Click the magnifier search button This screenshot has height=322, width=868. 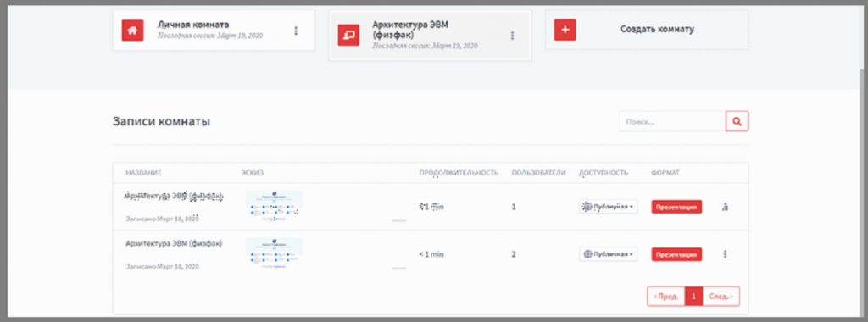pyautogui.click(x=737, y=121)
